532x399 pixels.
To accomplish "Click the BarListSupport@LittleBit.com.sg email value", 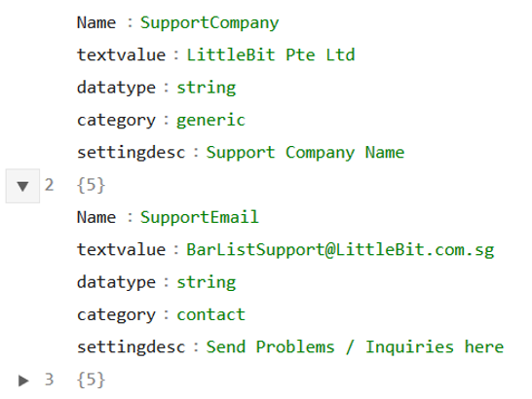I will coord(340,250).
